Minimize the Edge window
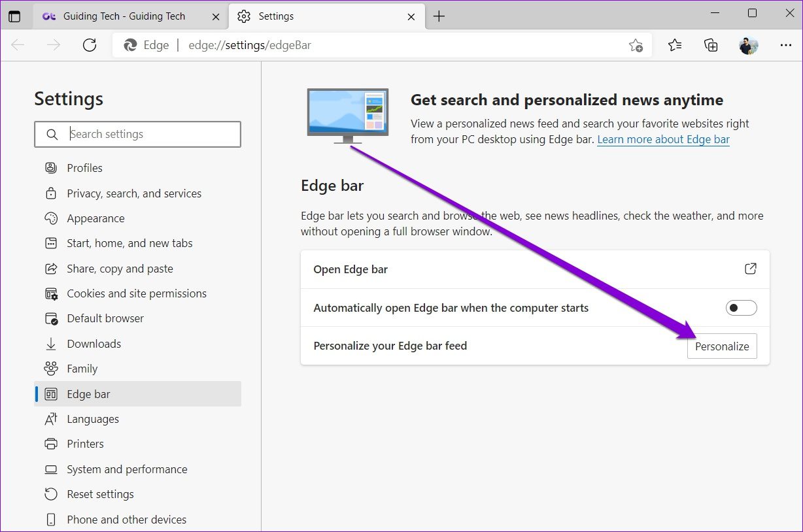The image size is (803, 532). (716, 14)
